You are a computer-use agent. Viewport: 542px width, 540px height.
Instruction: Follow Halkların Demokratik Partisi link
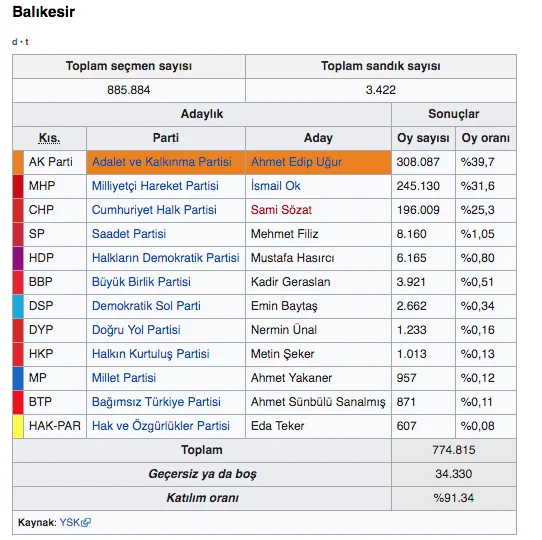[x=166, y=258]
